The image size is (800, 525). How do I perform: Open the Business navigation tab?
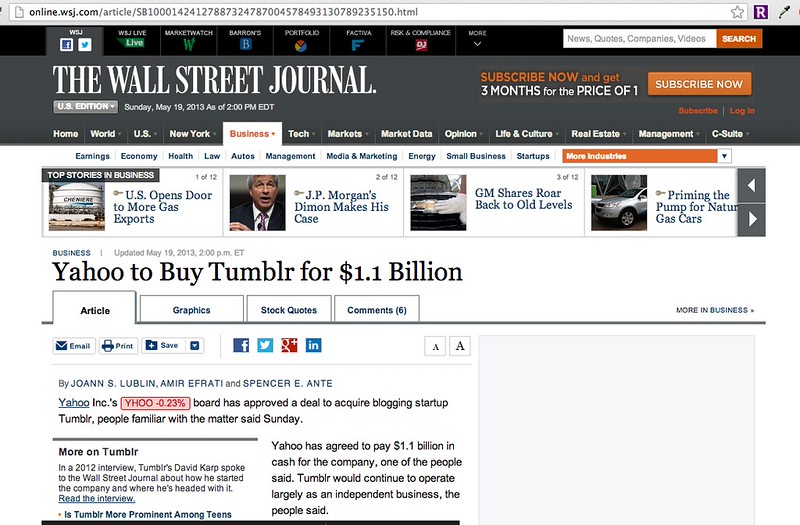pyautogui.click(x=252, y=134)
